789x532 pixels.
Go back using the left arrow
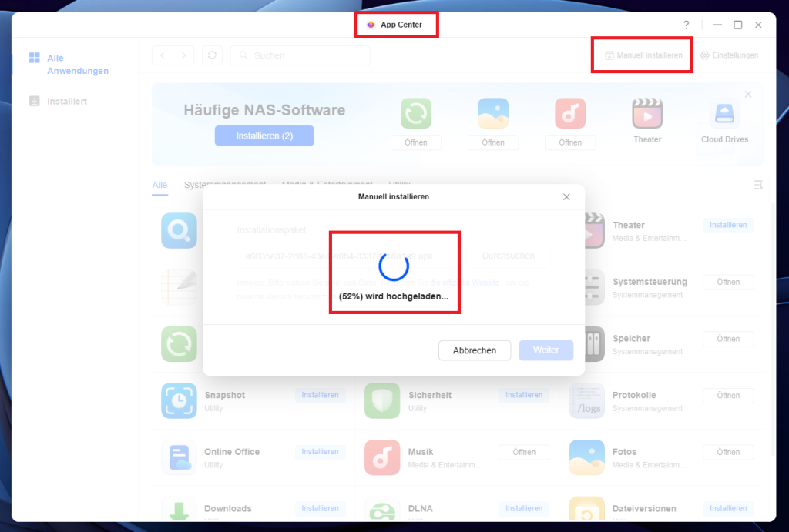163,55
